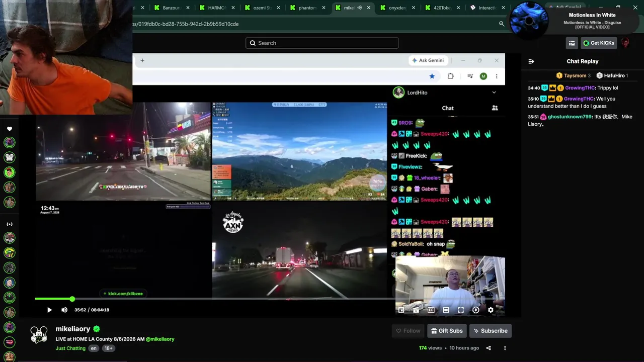
Task: Click the en language tag
Action: pos(94,348)
